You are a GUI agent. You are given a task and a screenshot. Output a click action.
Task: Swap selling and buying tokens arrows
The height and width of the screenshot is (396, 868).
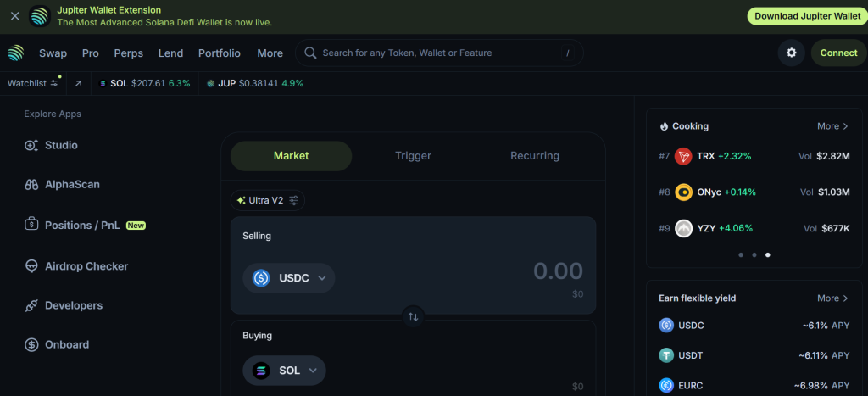tap(413, 316)
